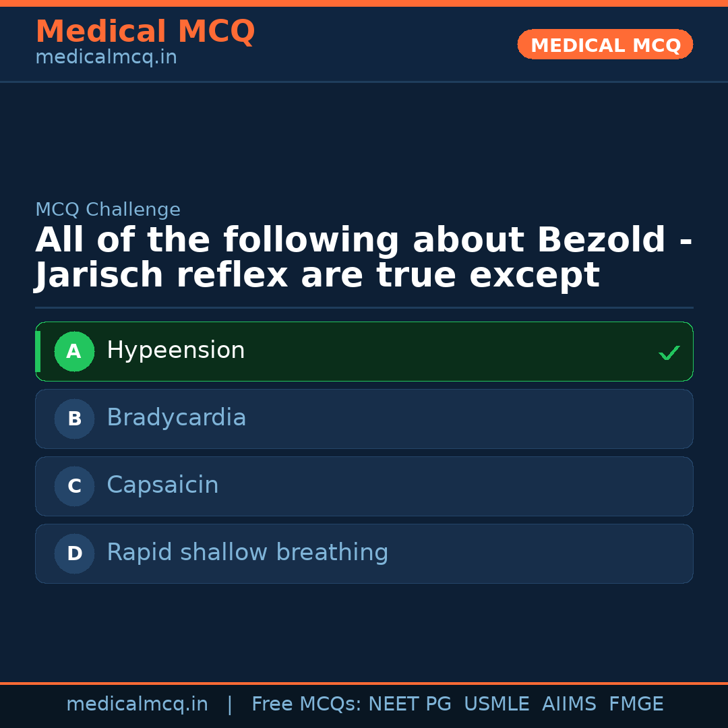Viewport: 728px width, 728px height.
Task: Click the MCQ Challenge label
Action: [108, 210]
